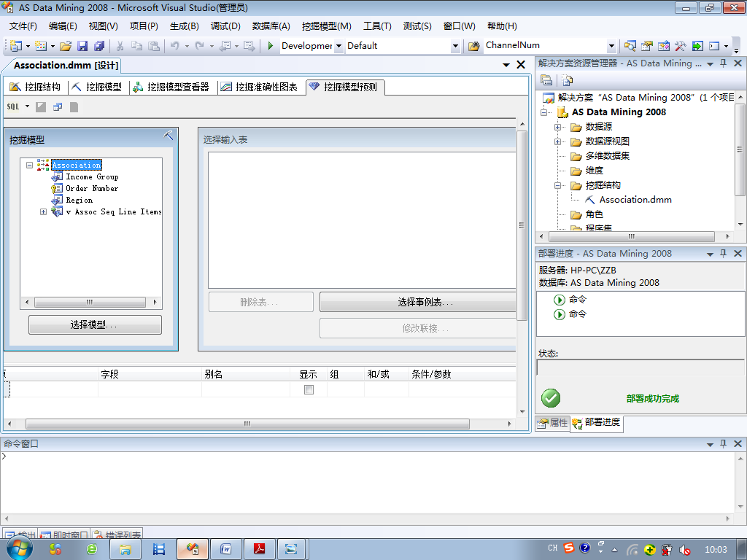
Task: Open the 工具(T) menu
Action: (x=377, y=26)
